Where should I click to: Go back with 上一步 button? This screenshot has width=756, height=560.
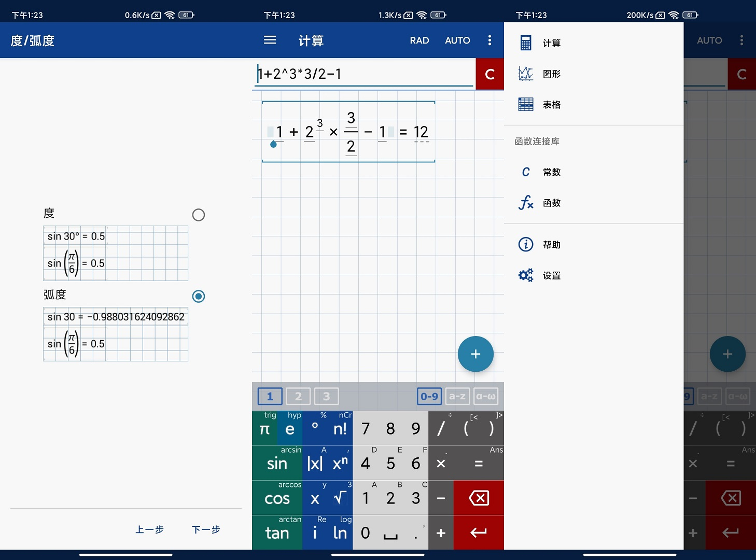[x=149, y=529]
